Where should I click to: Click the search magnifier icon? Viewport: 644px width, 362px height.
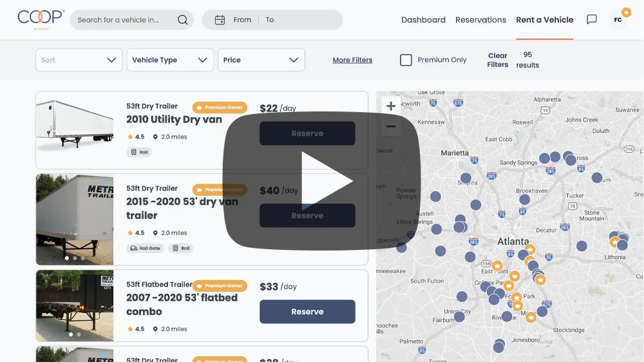click(x=183, y=20)
